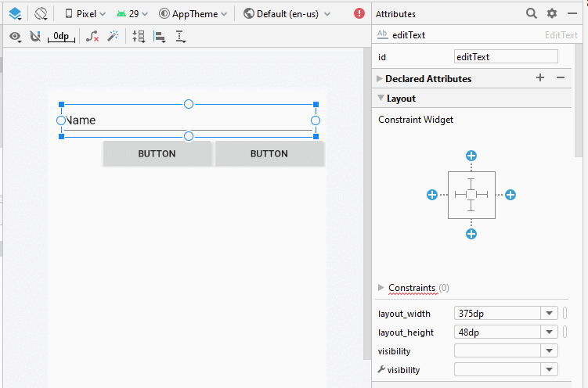
Task: Open the AppTheme theme selector
Action: click(193, 14)
